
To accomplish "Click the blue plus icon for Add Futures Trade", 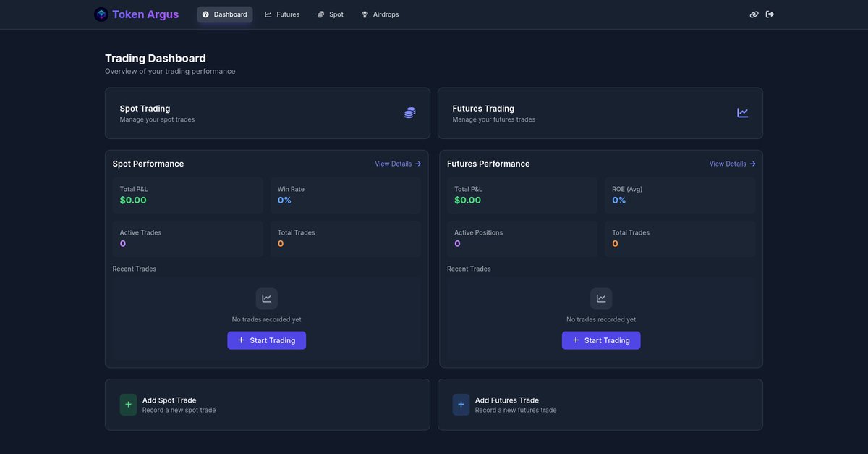I will pyautogui.click(x=461, y=405).
